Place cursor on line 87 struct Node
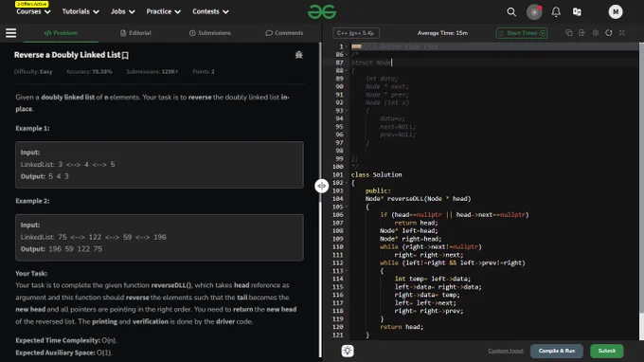 point(371,63)
